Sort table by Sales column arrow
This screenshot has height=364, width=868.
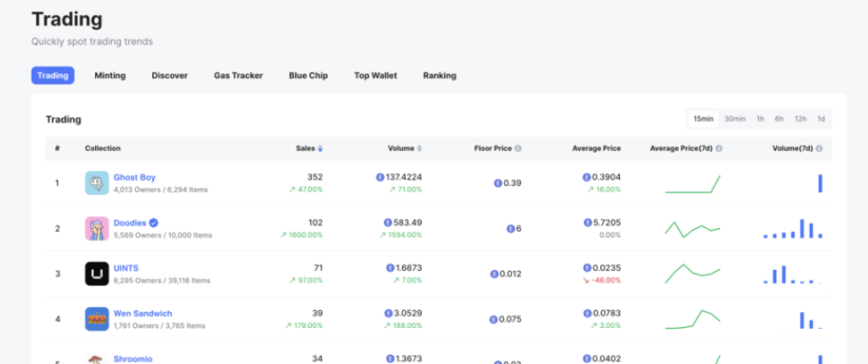(x=320, y=148)
